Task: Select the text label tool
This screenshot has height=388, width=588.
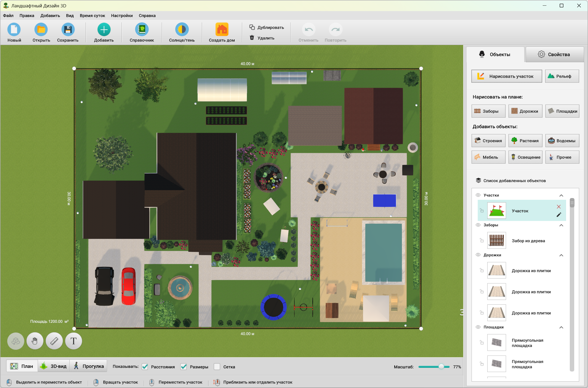Action: point(74,341)
